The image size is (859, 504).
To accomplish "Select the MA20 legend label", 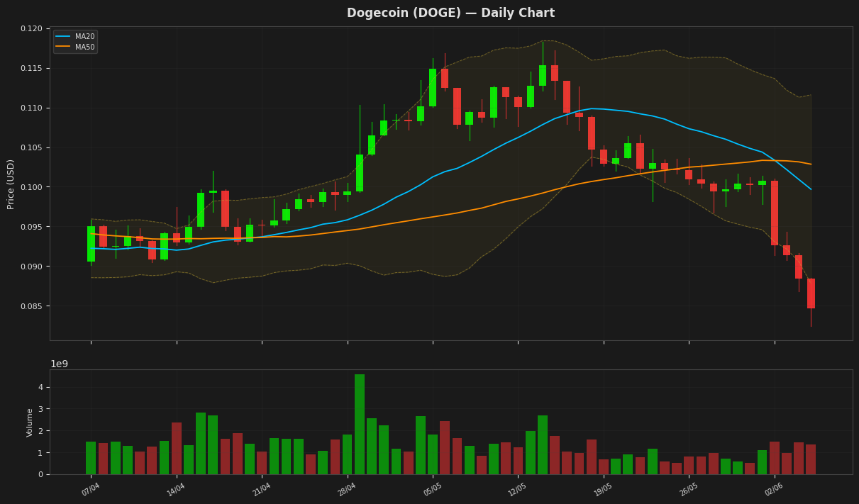I will 84,37.
